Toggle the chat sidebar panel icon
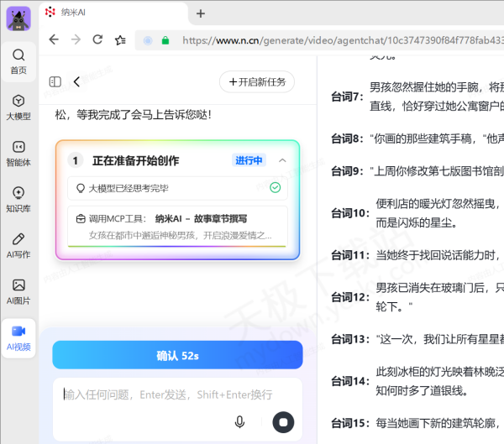 [x=55, y=81]
